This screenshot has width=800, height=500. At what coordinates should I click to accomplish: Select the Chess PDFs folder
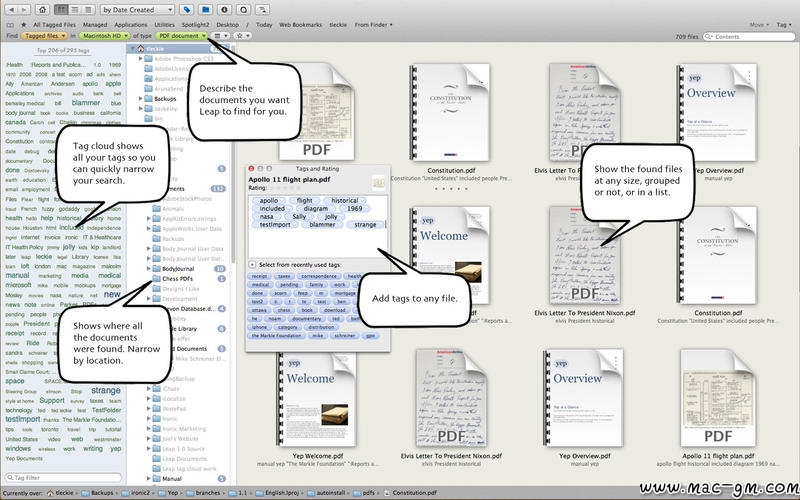pyautogui.click(x=178, y=279)
